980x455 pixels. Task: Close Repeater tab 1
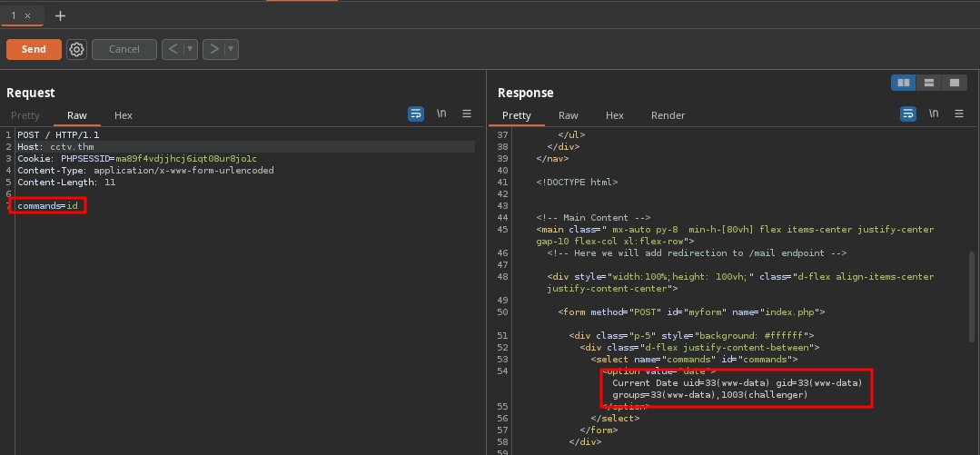tap(28, 15)
